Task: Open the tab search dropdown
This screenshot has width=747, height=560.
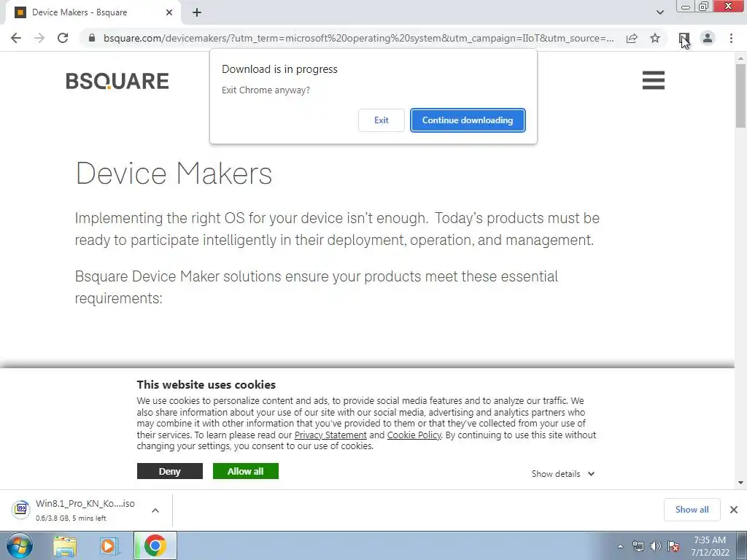Action: click(x=659, y=12)
